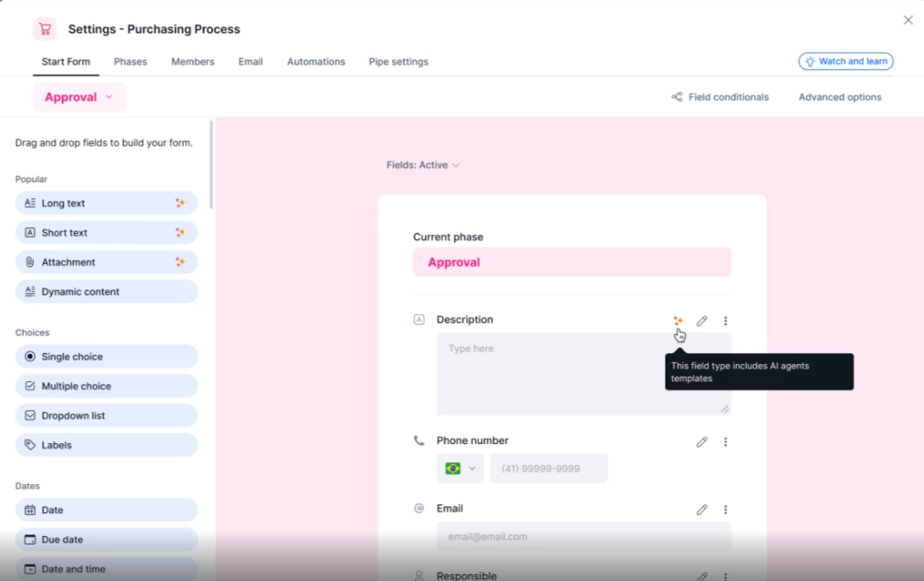
Task: Click the Dropdown list field icon
Action: coord(30,415)
